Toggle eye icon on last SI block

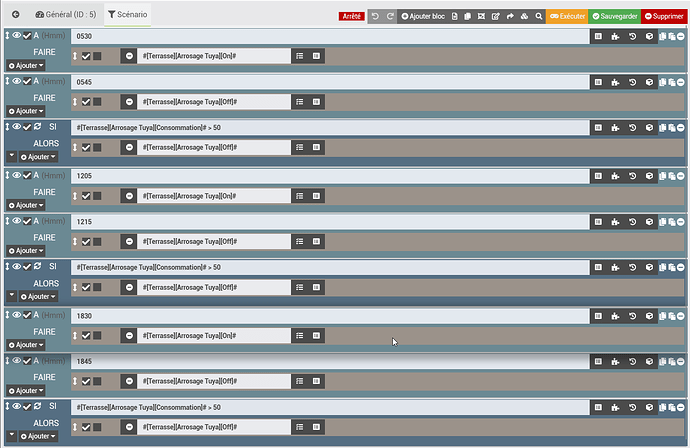click(16, 406)
